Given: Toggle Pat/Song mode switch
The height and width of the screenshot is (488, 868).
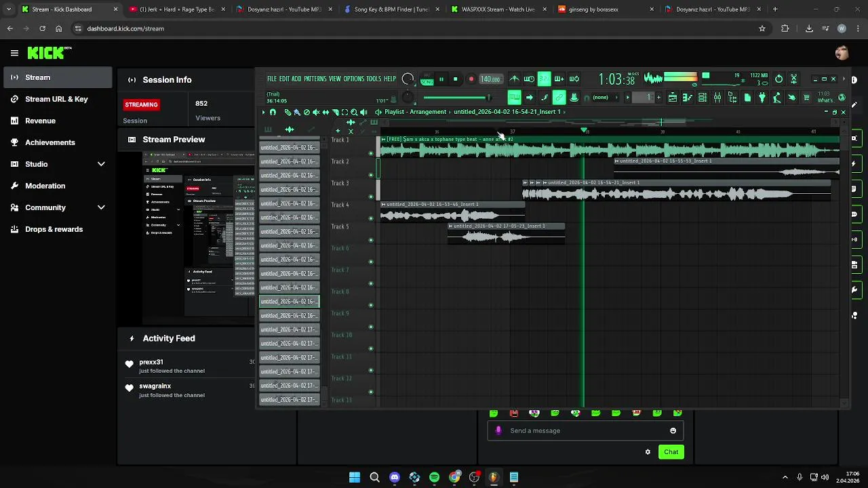Looking at the screenshot, I should coord(427,79).
